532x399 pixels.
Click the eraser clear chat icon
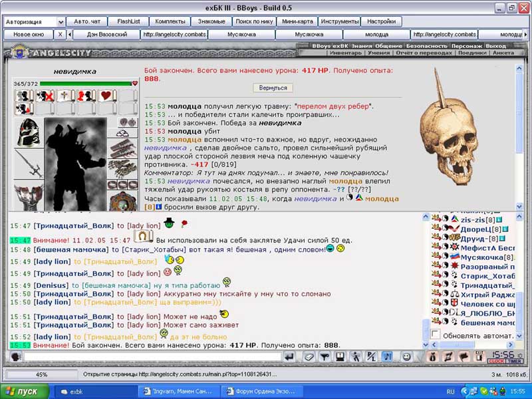coord(309,356)
